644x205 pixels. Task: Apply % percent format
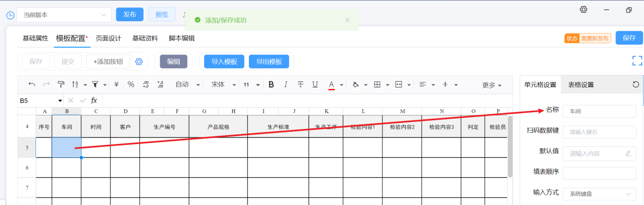pos(131,84)
